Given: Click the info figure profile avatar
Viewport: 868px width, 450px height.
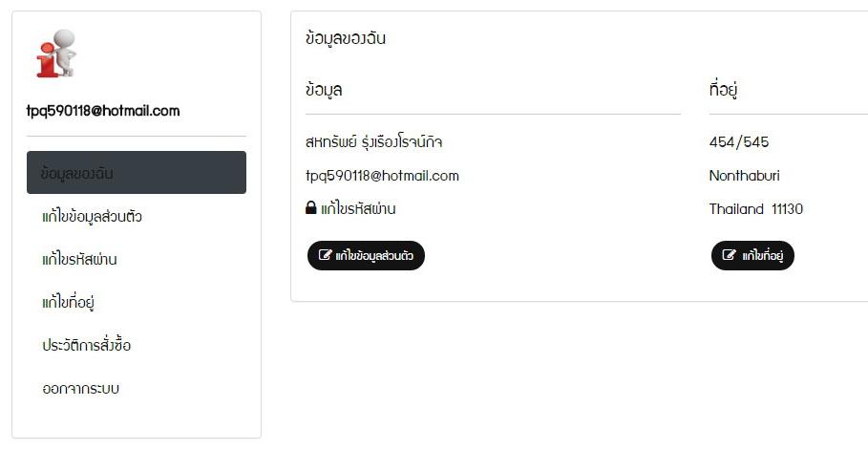Looking at the screenshot, I should tap(56, 54).
